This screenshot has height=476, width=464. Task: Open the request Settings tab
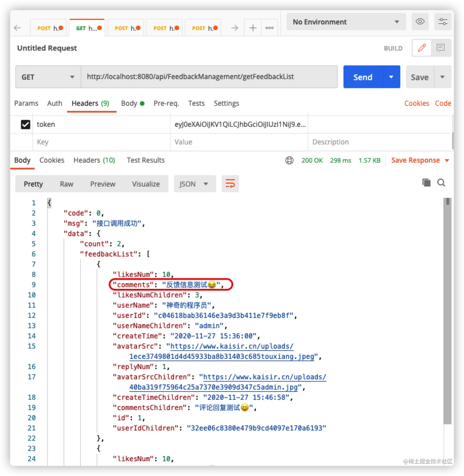tap(226, 103)
